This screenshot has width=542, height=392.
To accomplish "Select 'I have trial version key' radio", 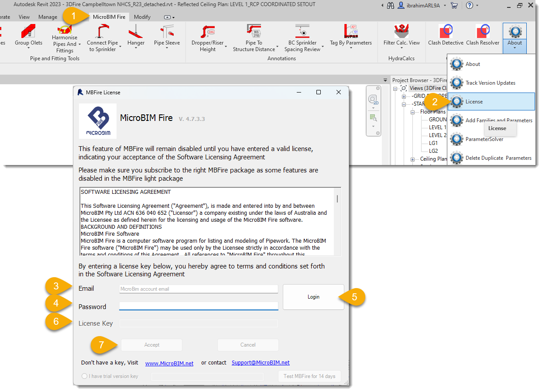I will click(85, 376).
